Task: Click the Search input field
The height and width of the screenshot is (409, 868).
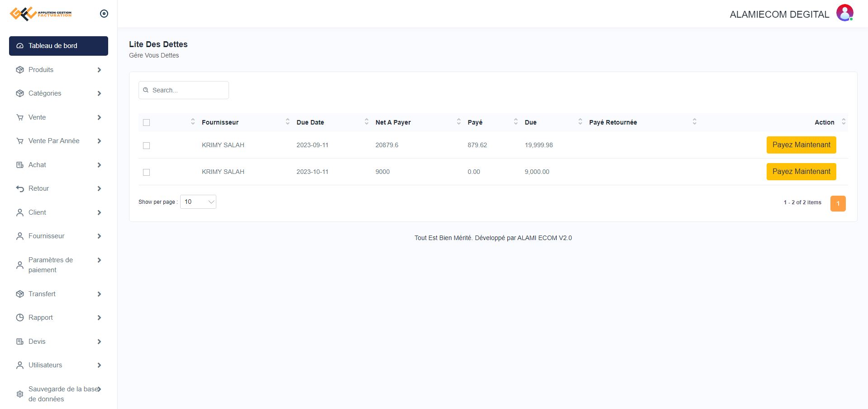Action: click(x=188, y=90)
